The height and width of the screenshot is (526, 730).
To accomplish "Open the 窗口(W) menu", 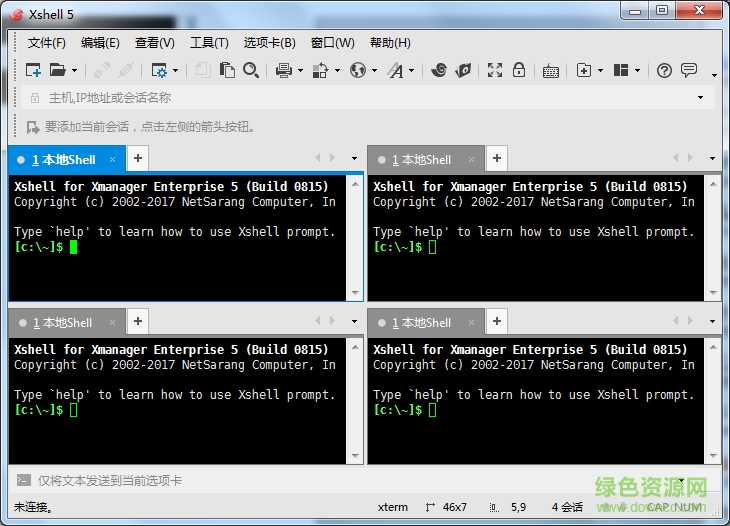I will click(x=332, y=43).
